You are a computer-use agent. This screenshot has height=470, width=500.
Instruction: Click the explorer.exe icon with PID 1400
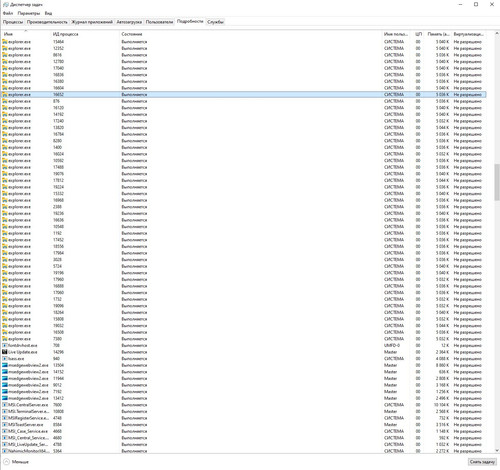coord(5,147)
